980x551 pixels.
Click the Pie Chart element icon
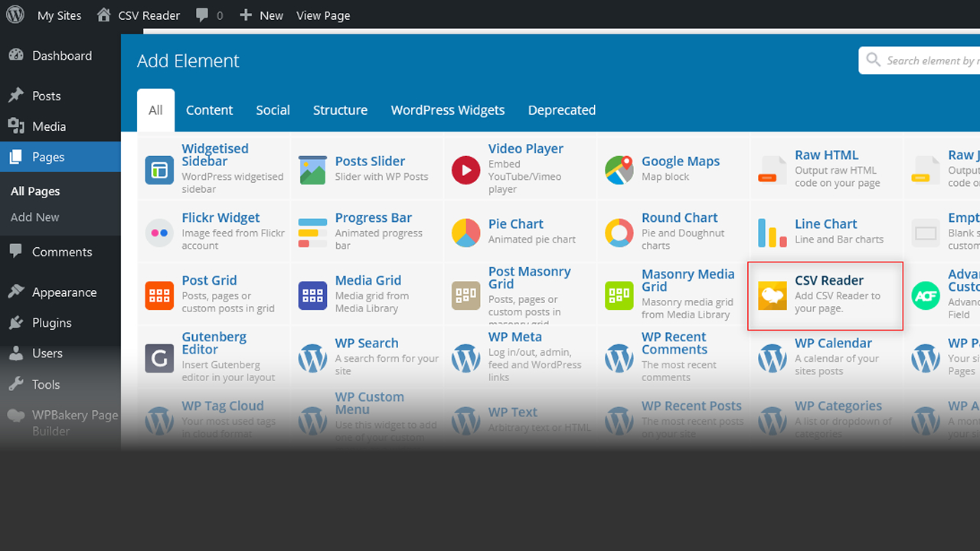point(465,233)
